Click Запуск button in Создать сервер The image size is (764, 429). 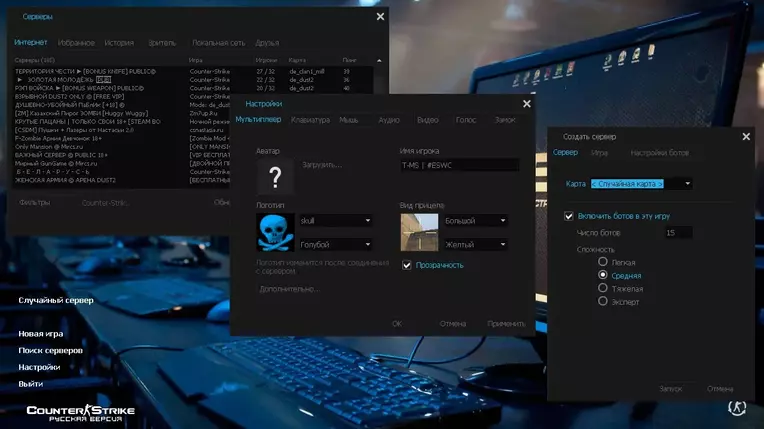[670, 389]
